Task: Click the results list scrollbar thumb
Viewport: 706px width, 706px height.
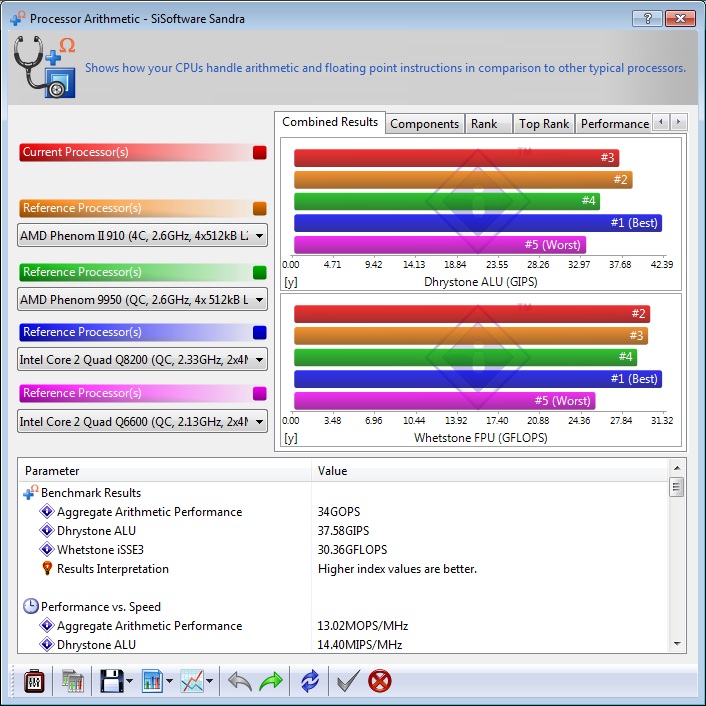Action: pos(677,487)
